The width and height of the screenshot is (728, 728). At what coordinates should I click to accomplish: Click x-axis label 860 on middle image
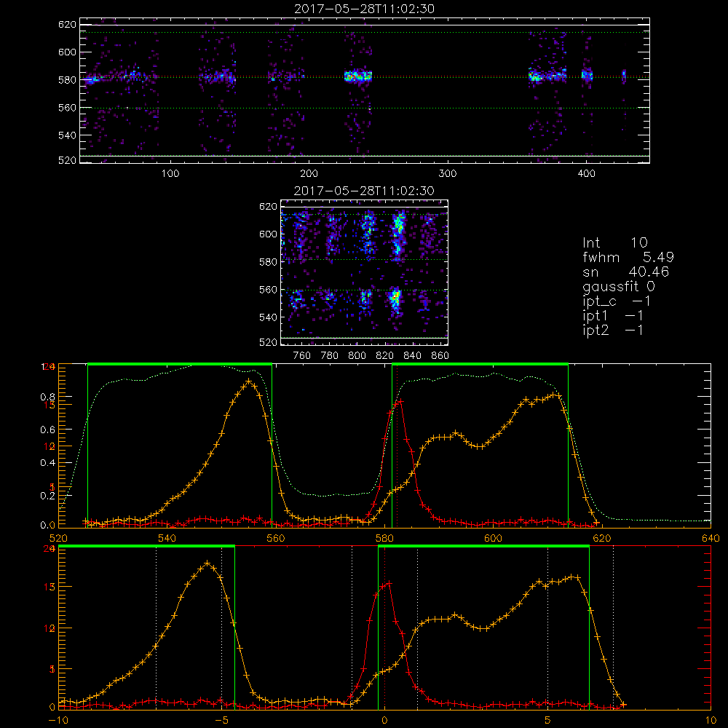[x=440, y=356]
